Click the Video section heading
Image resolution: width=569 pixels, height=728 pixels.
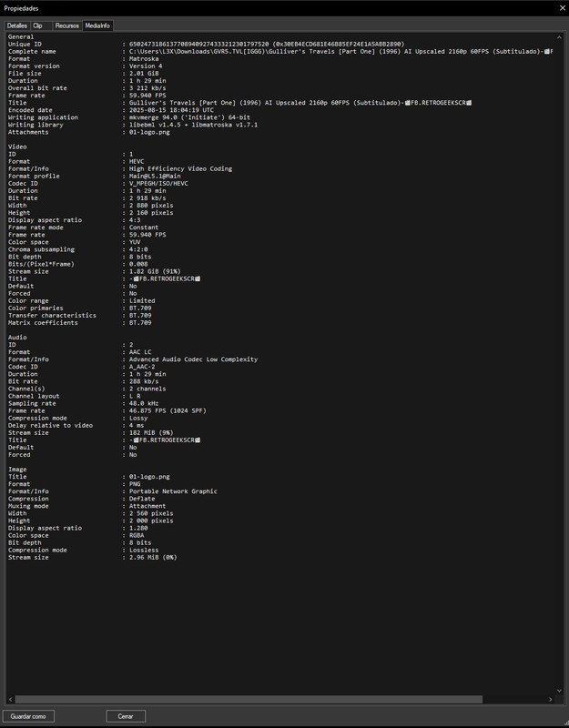click(x=17, y=147)
